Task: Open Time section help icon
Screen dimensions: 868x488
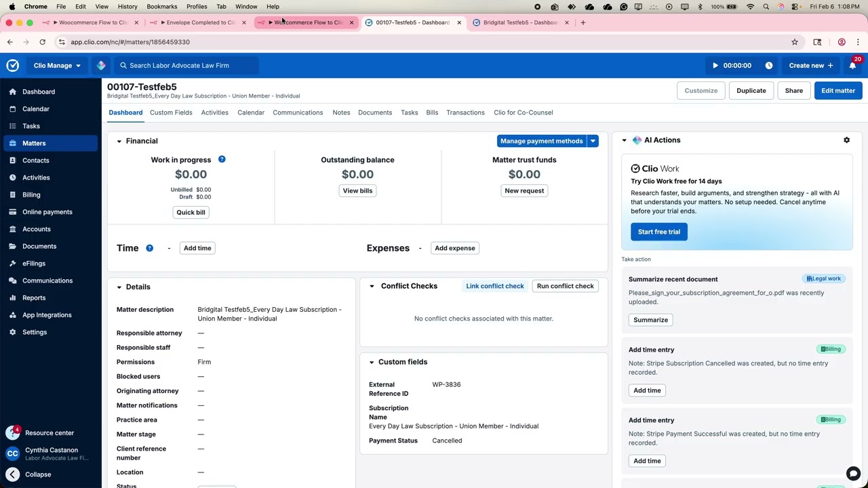Action: coord(149,248)
